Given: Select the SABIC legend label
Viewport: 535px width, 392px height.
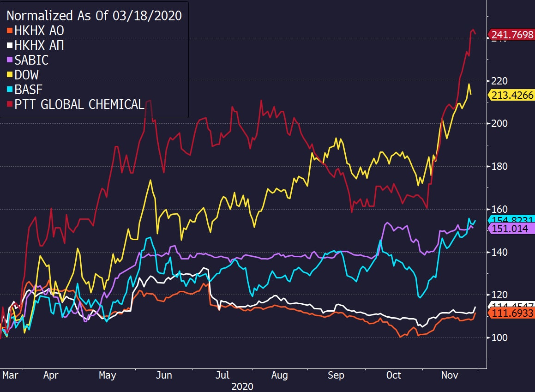Looking at the screenshot, I should coord(31,60).
